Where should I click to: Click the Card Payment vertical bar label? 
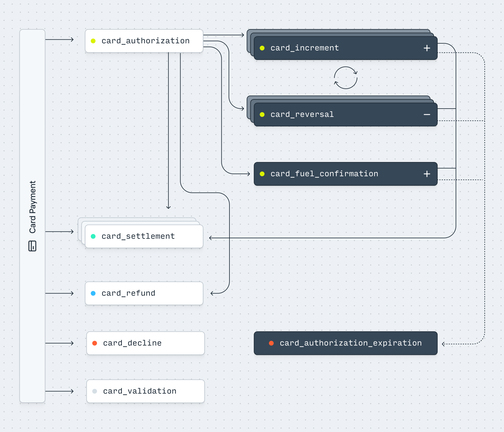(x=32, y=207)
